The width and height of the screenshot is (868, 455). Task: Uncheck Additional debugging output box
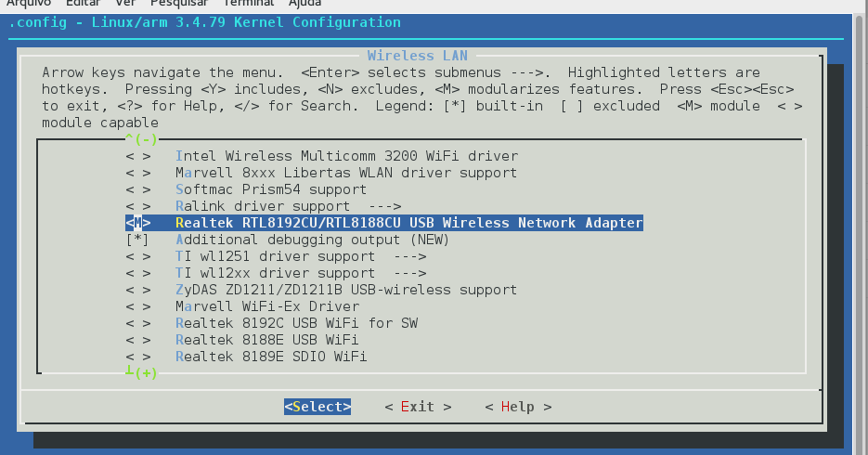pyautogui.click(x=137, y=240)
